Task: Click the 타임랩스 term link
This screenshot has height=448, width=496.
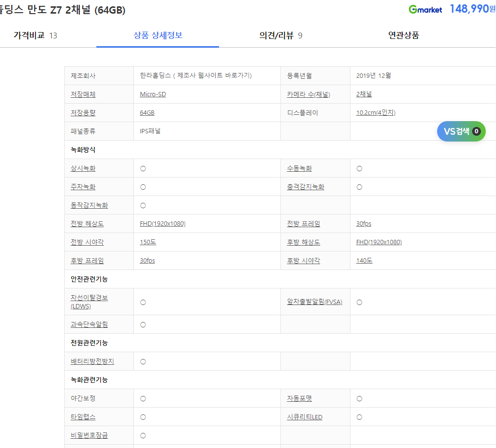Action: 83,417
